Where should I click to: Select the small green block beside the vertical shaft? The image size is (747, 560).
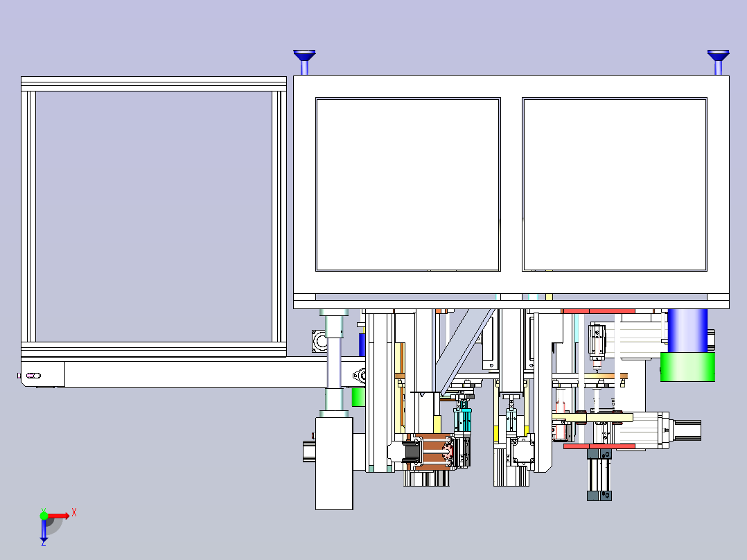pos(358,397)
